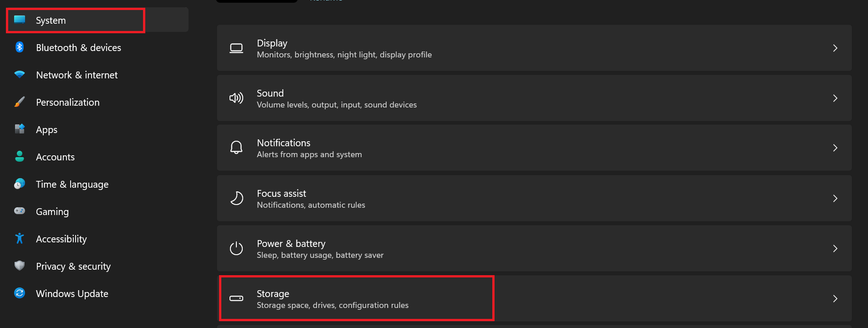This screenshot has width=868, height=328.
Task: Click 'Monitors, brightness, night light, display profile' text
Action: point(344,55)
